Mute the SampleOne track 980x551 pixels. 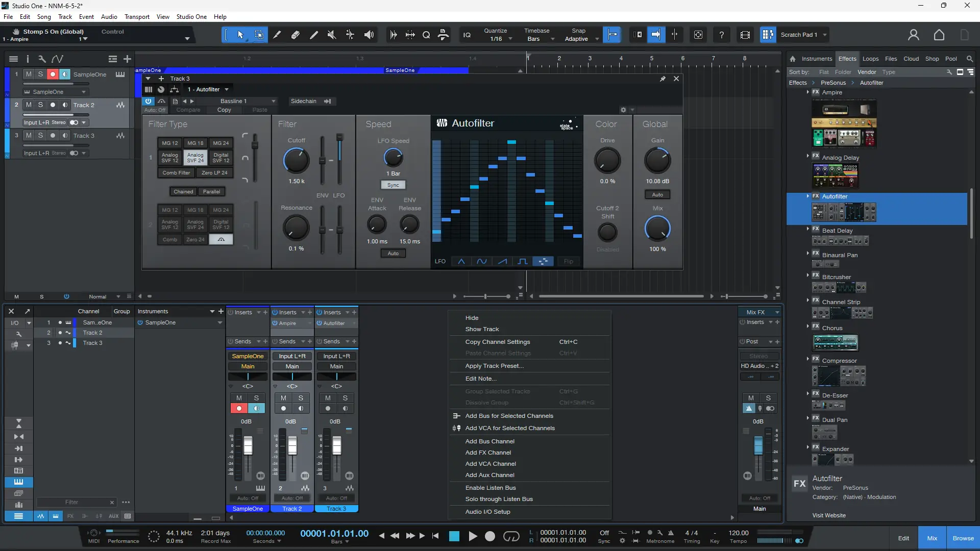[x=29, y=74]
